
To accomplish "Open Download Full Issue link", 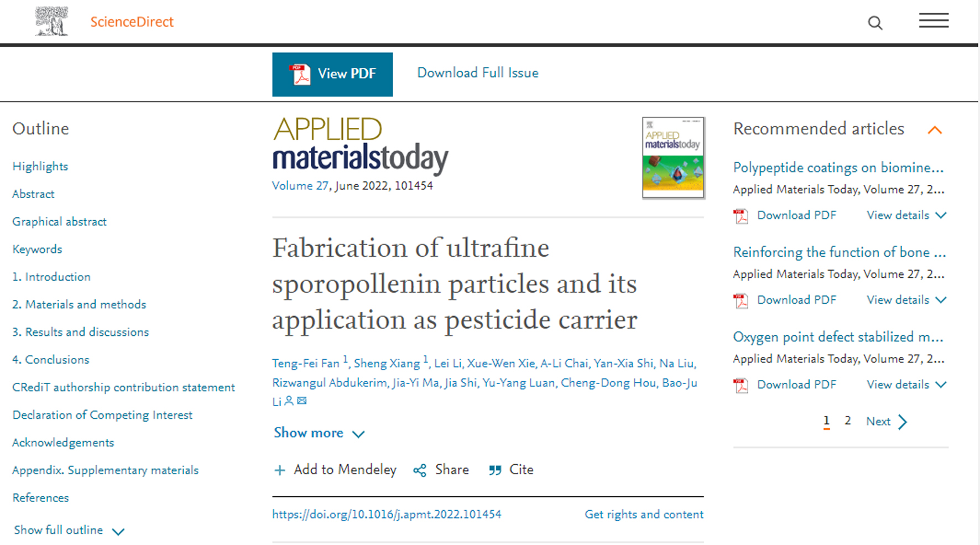I will [x=477, y=73].
